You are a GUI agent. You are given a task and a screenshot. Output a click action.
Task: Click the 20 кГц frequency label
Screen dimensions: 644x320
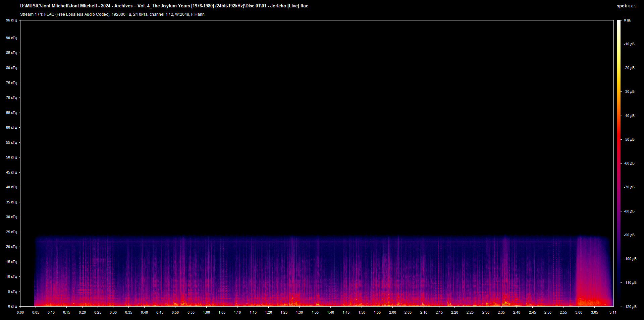11,246
